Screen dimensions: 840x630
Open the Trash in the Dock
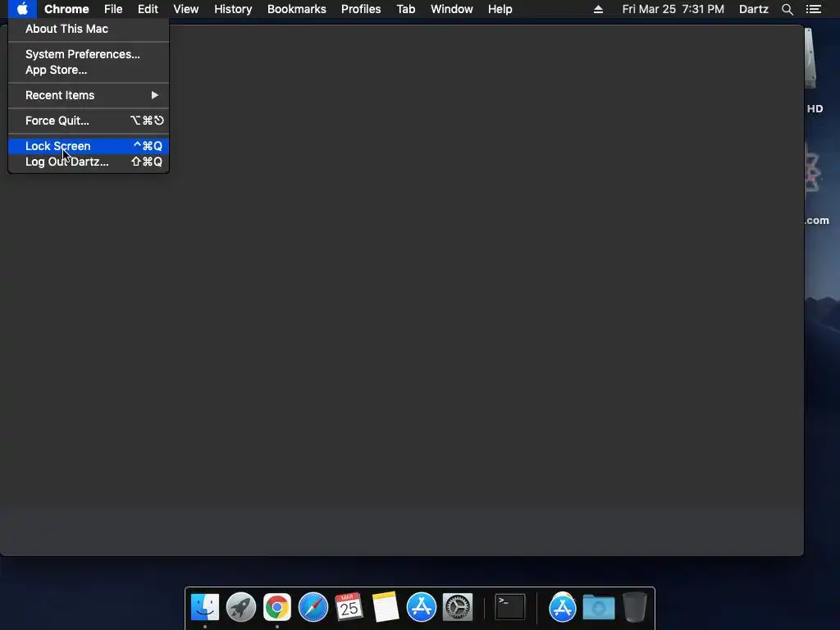pyautogui.click(x=635, y=607)
